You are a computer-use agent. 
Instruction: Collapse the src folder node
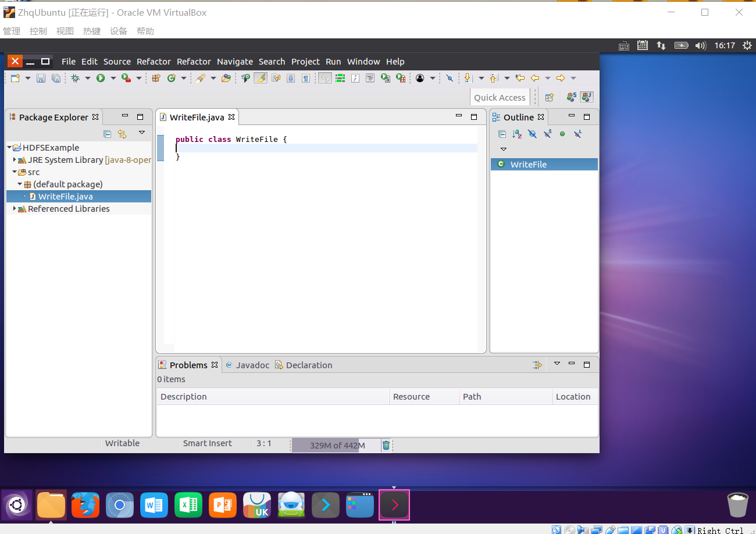[15, 172]
